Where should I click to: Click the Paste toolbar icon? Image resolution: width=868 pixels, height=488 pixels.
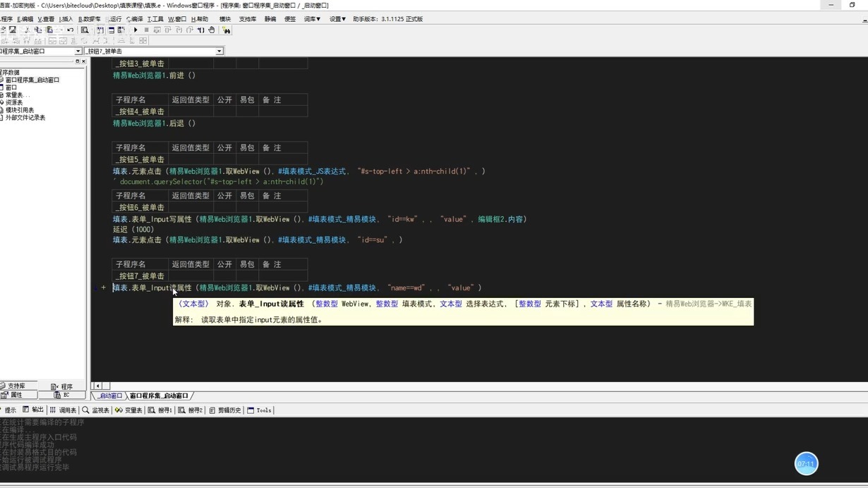coord(49,30)
